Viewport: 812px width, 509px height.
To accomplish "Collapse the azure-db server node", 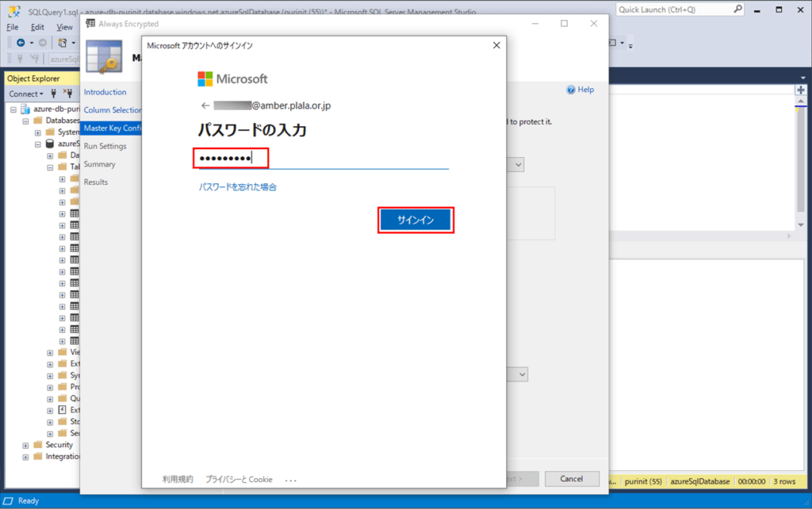I will [13, 109].
